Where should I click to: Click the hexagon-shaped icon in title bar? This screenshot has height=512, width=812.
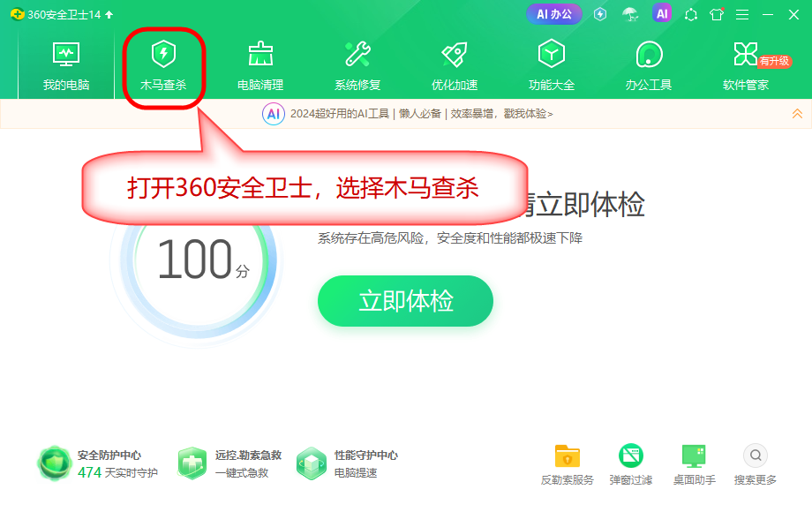691,14
